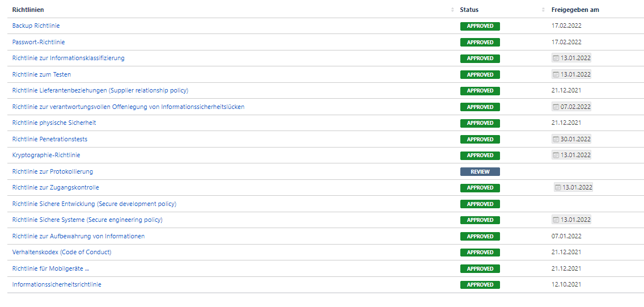Screen dimensions: 644x307
Task: Click calendar icon in Zugangskontrolle row
Action: pyautogui.click(x=558, y=188)
